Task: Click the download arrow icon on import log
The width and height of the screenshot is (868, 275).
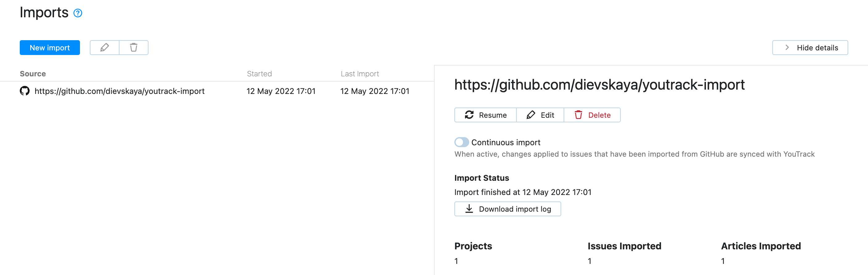Action: coord(469,209)
